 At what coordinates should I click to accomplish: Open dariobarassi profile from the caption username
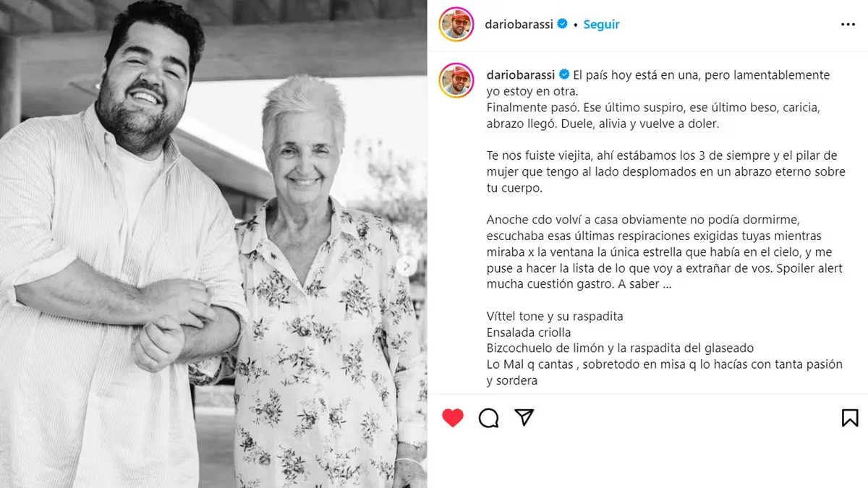point(519,74)
